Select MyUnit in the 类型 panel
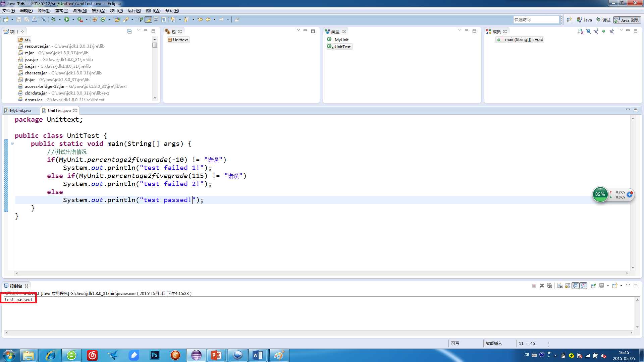Image resolution: width=644 pixels, height=362 pixels. [341, 40]
